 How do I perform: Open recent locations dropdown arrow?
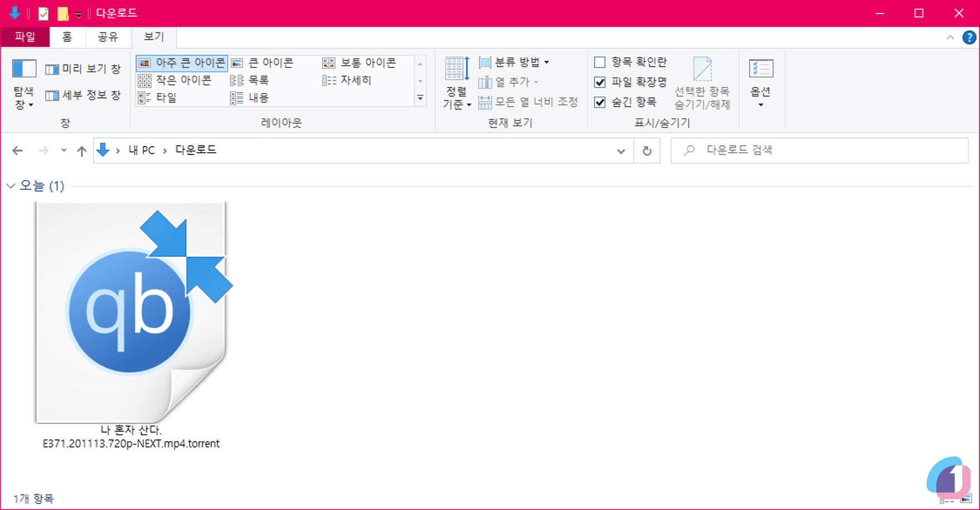pos(64,150)
